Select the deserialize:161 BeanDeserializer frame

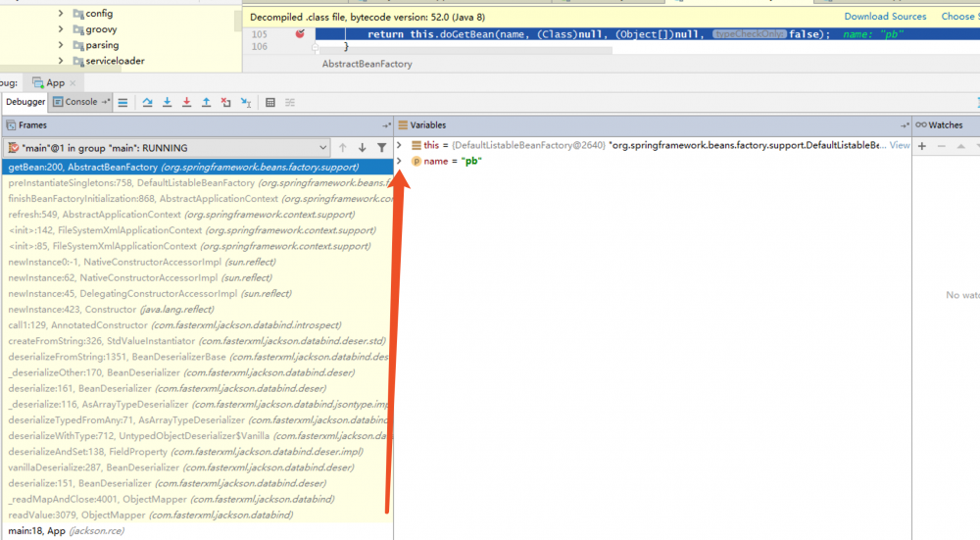pos(198,389)
